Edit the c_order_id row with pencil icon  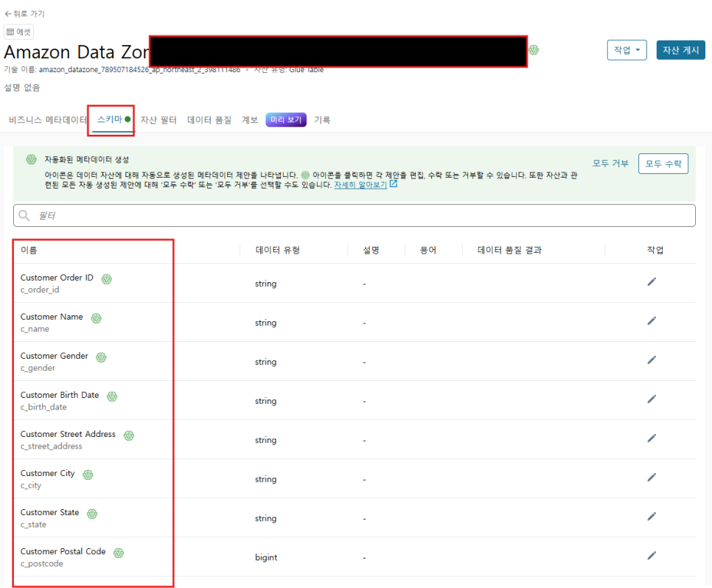point(651,282)
